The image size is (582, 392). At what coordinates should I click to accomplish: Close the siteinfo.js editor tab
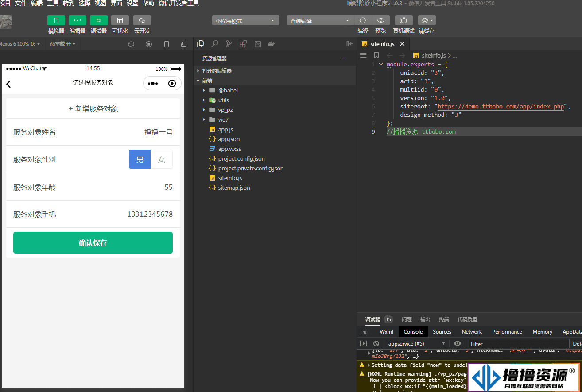(x=402, y=44)
